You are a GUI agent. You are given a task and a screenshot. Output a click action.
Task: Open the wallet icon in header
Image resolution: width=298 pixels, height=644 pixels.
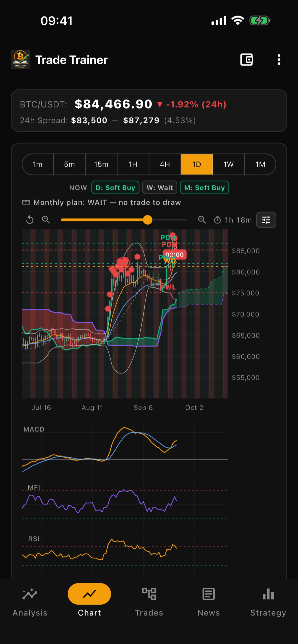pyautogui.click(x=246, y=60)
